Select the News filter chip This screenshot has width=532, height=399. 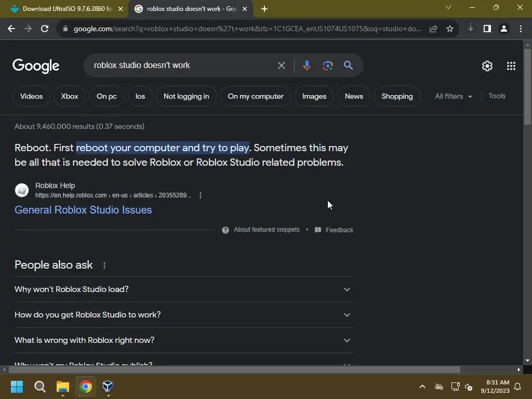354,96
